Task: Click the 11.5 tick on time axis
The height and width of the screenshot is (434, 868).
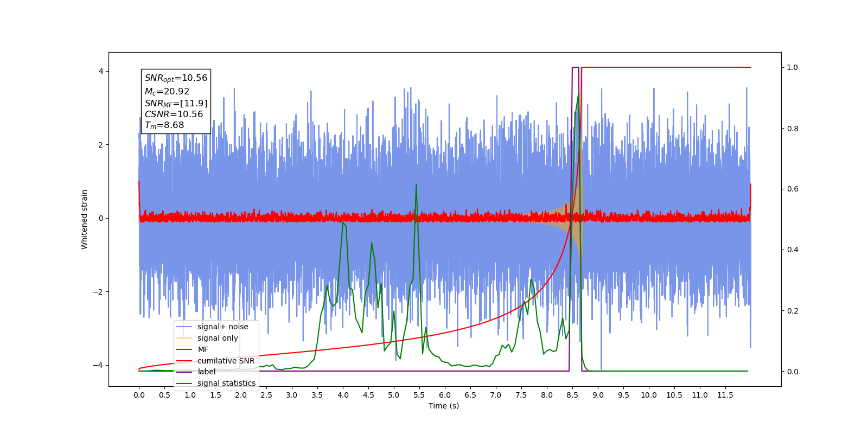Action: pos(725,395)
